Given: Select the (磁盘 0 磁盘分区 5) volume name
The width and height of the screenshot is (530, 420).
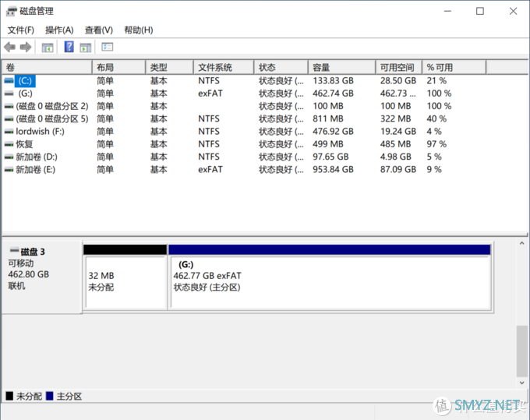Looking at the screenshot, I should click(52, 119).
